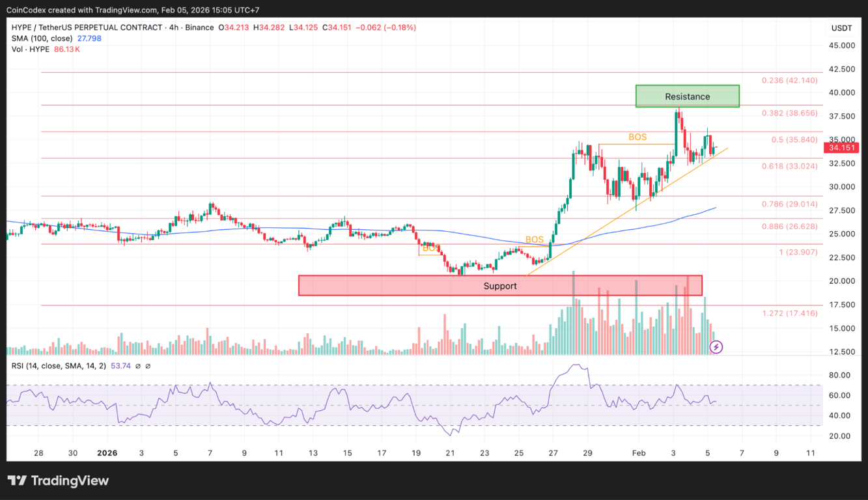
Task: Select the orange BOS label near the recent highs
Action: point(637,137)
